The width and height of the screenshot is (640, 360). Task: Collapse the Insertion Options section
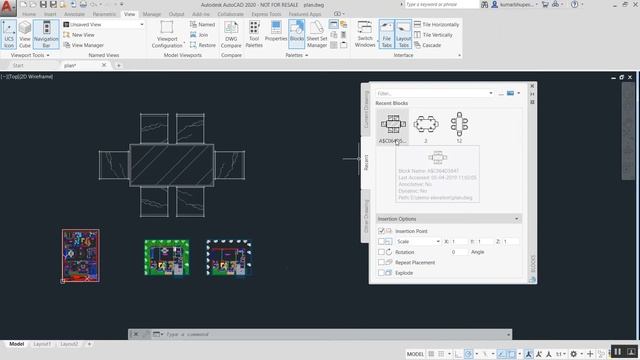[516, 219]
